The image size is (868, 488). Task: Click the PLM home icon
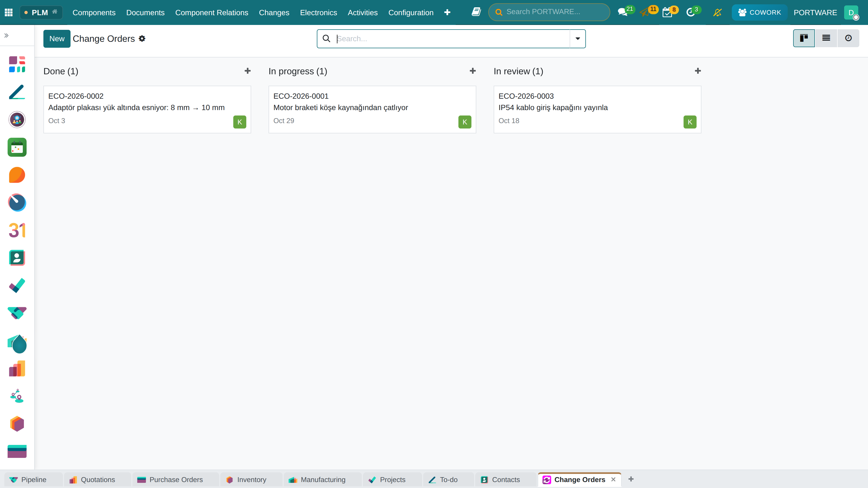point(55,12)
